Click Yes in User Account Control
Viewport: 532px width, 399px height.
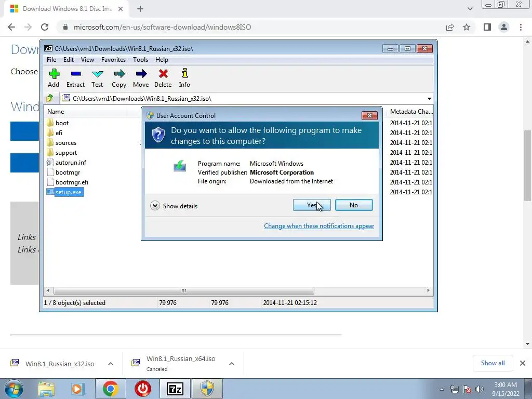pyautogui.click(x=312, y=205)
